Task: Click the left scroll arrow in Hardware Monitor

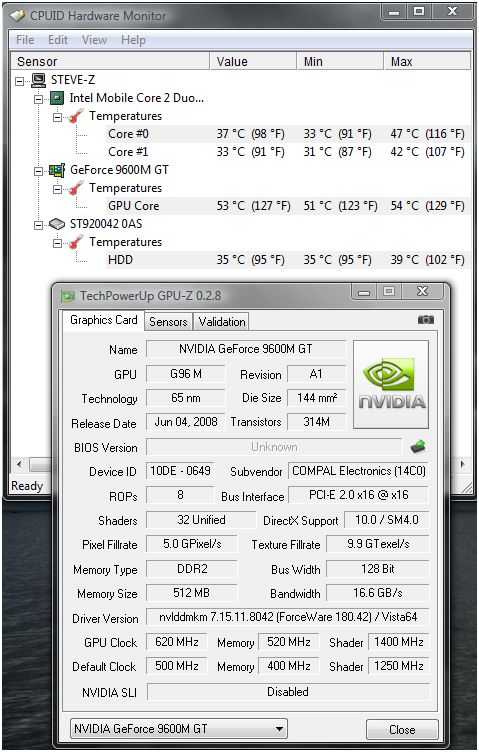Action: (x=19, y=464)
